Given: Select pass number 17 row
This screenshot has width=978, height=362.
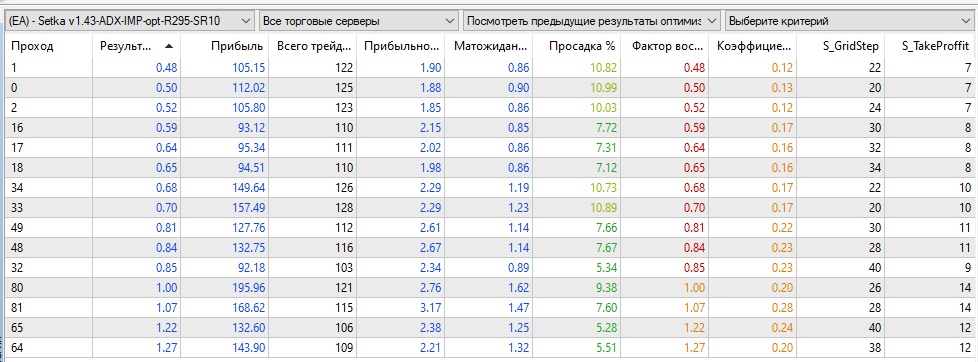Looking at the screenshot, I should click(x=489, y=148).
